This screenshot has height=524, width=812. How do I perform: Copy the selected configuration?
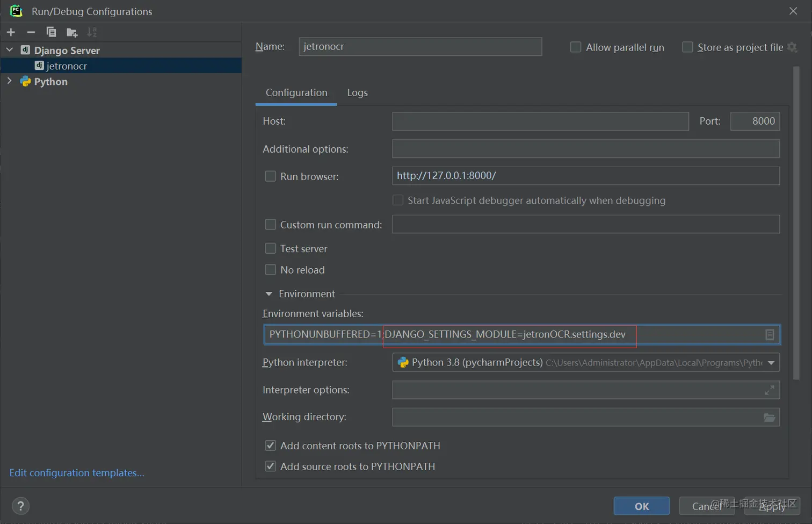point(51,32)
